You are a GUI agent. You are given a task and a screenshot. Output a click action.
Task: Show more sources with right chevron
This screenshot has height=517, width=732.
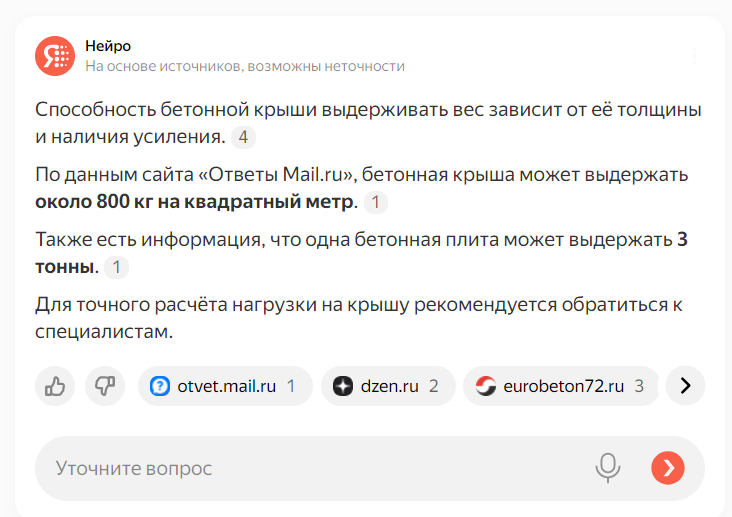[x=685, y=386]
